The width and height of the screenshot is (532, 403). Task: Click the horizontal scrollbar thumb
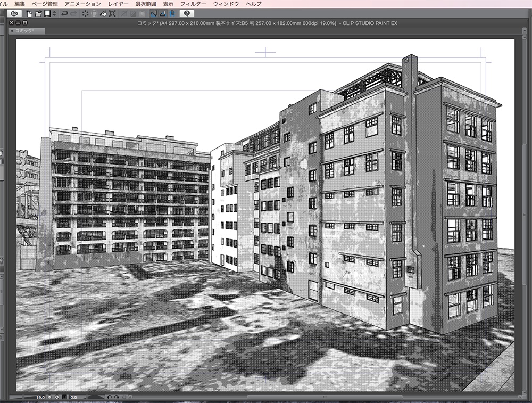[325, 397]
